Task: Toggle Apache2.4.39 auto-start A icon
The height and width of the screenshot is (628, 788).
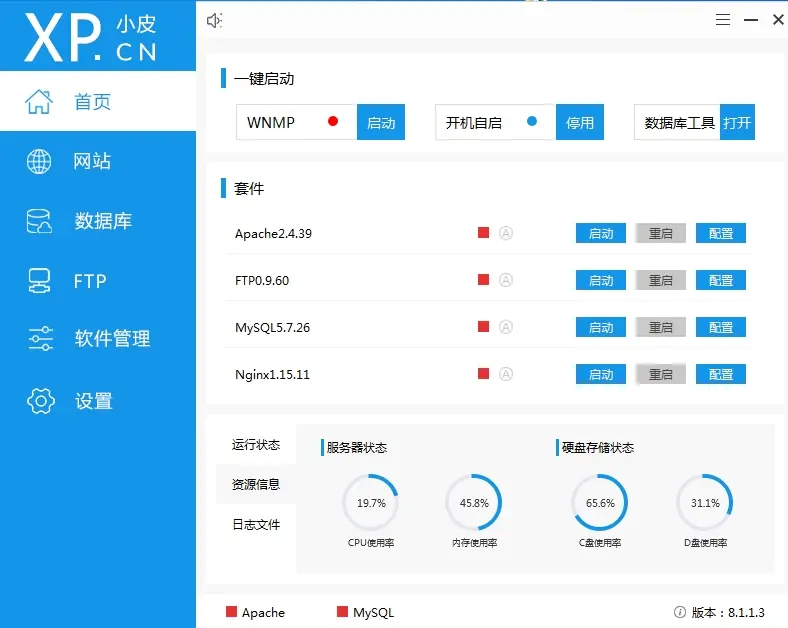Action: [506, 233]
